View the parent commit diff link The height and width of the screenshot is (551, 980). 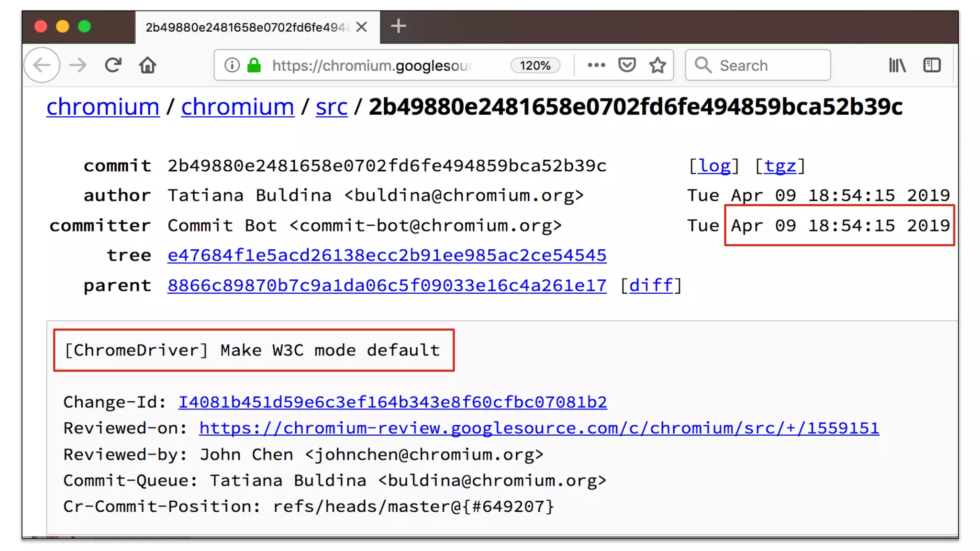651,286
